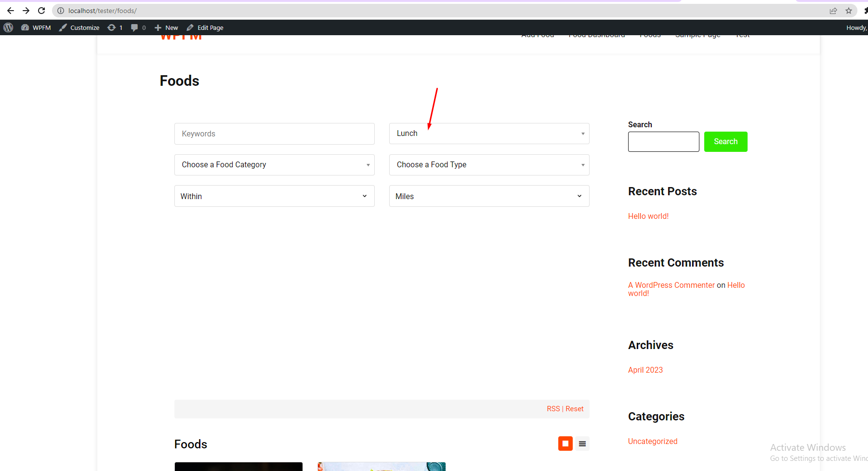Open the site menu via the WPFM globe icon
Screen dimensions: 868x471
25,27
